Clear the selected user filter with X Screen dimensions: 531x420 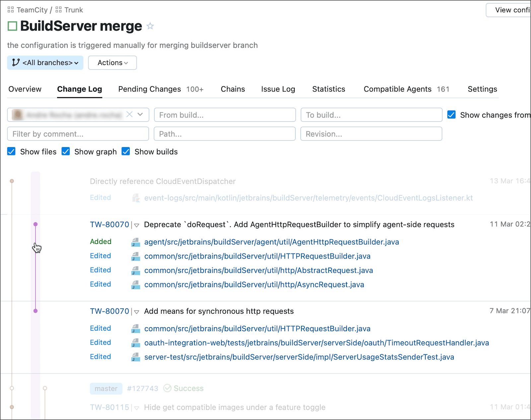(129, 115)
